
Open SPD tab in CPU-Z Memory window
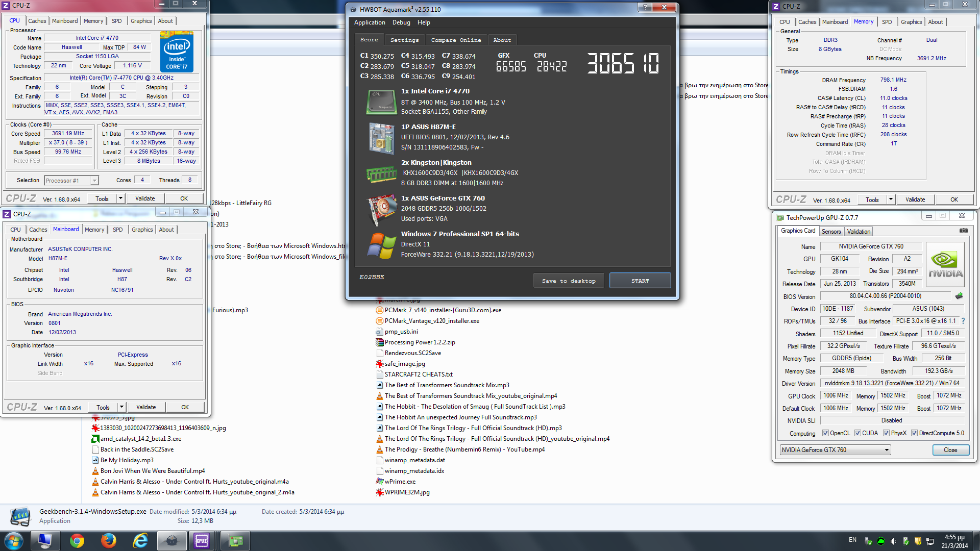click(x=887, y=22)
